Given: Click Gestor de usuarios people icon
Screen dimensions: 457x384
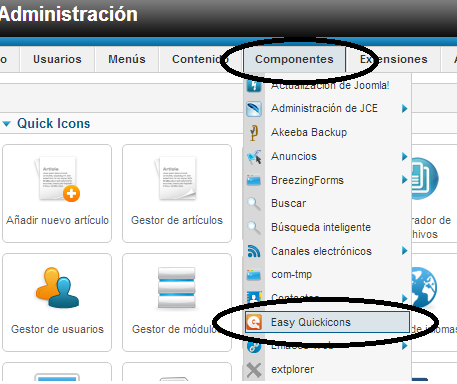Looking at the screenshot, I should pyautogui.click(x=57, y=287).
